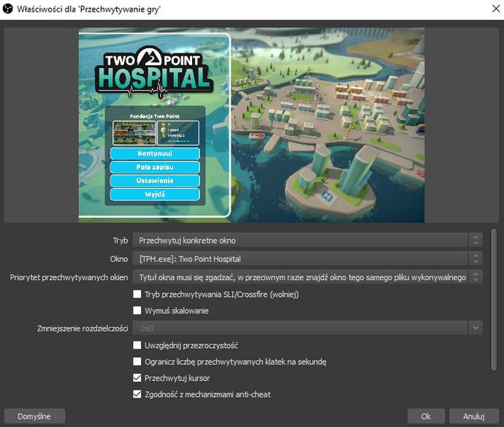The width and height of the screenshot is (504, 427).
Task: Enable the Uwzględnij przezroczystość checkbox
Action: (x=137, y=345)
